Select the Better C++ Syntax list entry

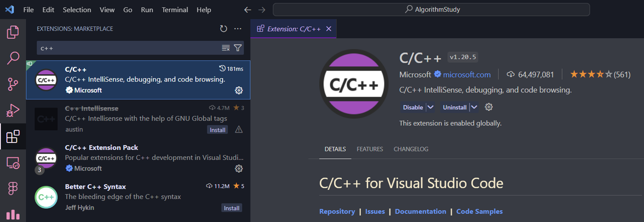coord(138,197)
